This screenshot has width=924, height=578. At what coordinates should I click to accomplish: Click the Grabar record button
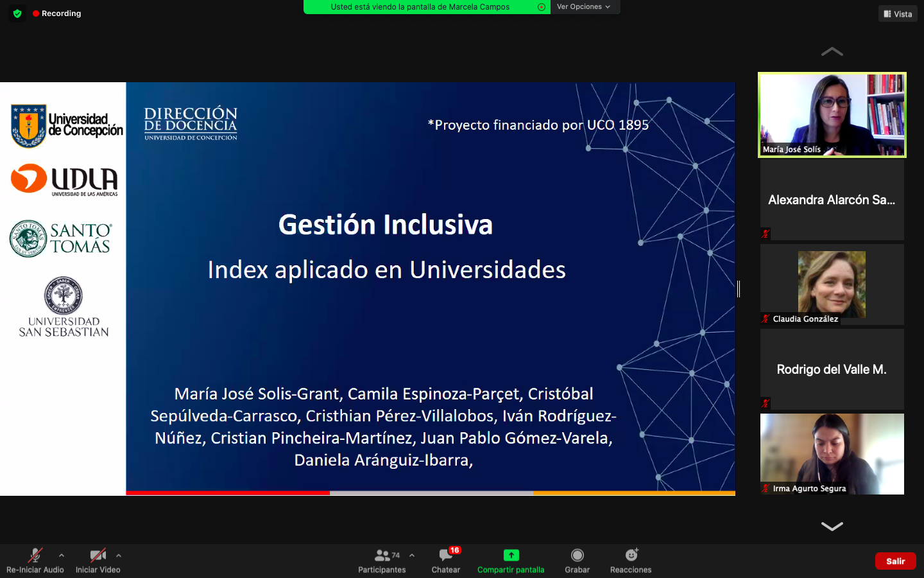pos(577,561)
